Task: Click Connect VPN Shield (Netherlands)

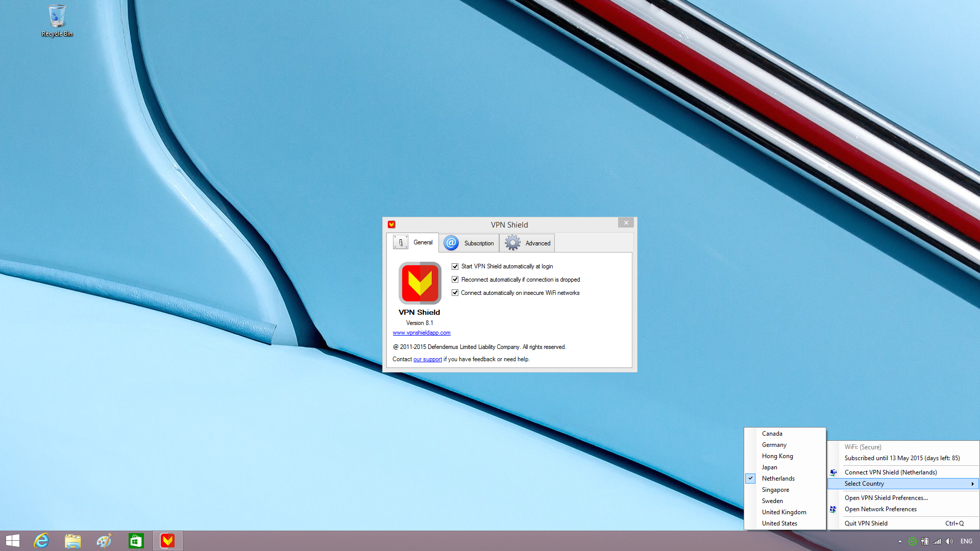Action: coord(890,472)
